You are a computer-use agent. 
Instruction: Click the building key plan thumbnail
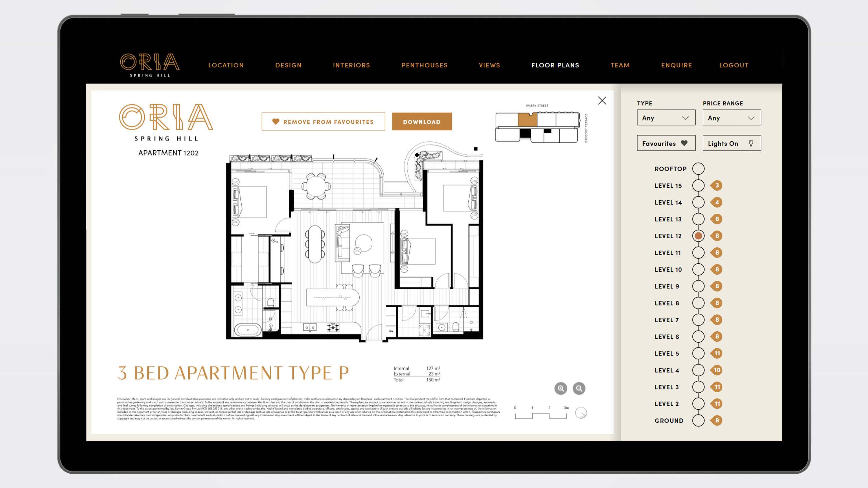537,127
